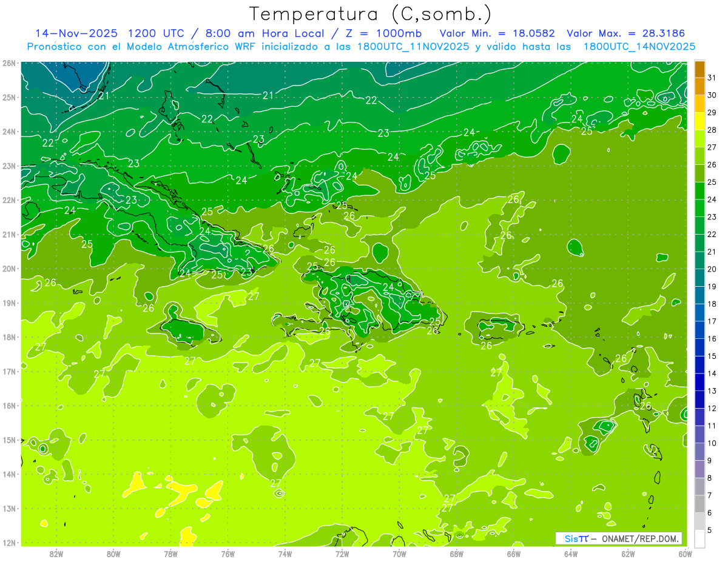Click the "12N" latitude axis label
728x562 pixels.
point(9,543)
